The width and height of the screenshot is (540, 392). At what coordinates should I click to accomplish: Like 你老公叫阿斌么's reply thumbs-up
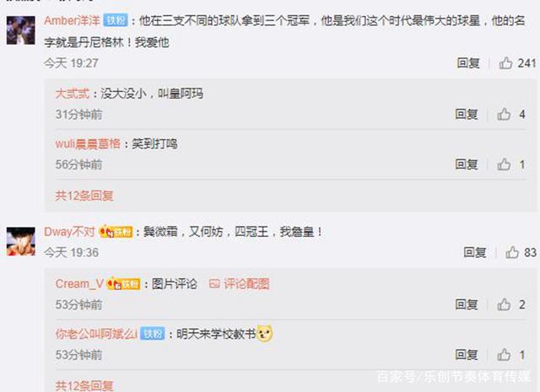(504, 355)
